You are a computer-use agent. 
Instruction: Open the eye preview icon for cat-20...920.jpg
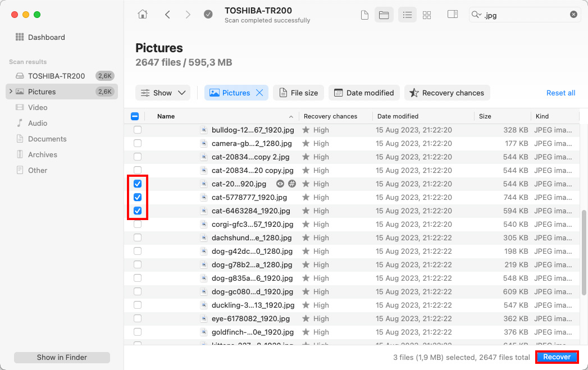(279, 184)
